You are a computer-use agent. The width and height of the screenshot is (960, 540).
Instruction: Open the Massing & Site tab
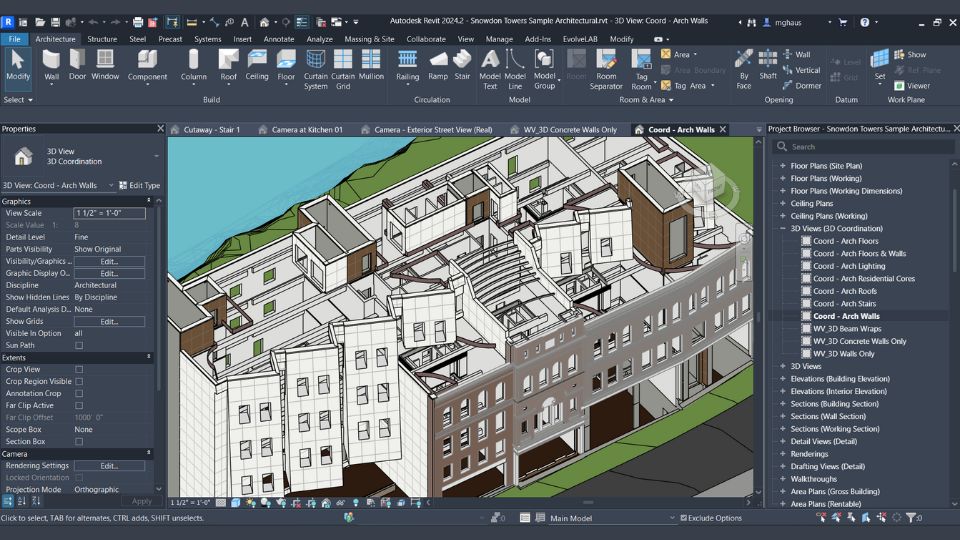(369, 39)
